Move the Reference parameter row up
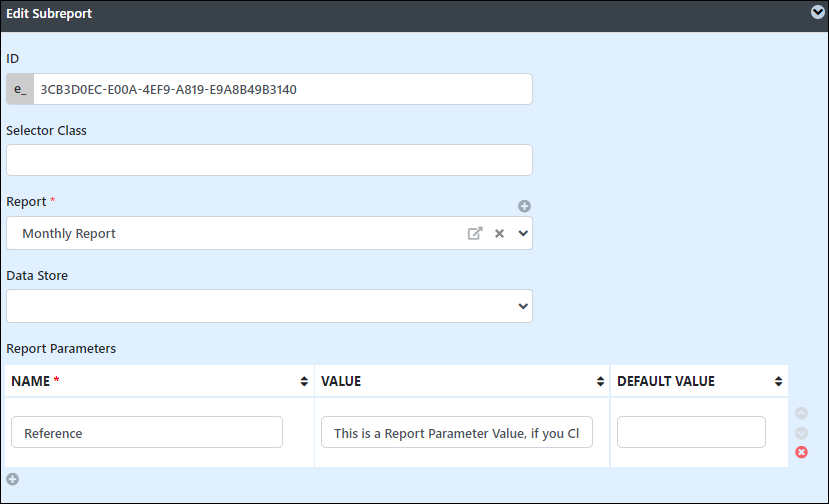 click(802, 413)
